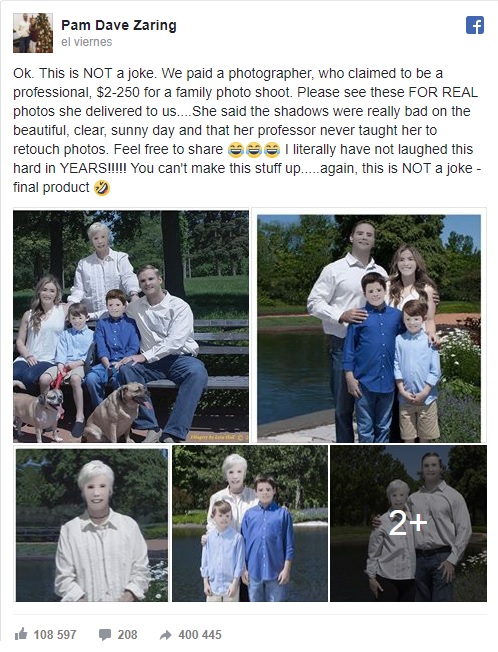
Task: Open photo of grandmother with two boys
Action: click(250, 524)
